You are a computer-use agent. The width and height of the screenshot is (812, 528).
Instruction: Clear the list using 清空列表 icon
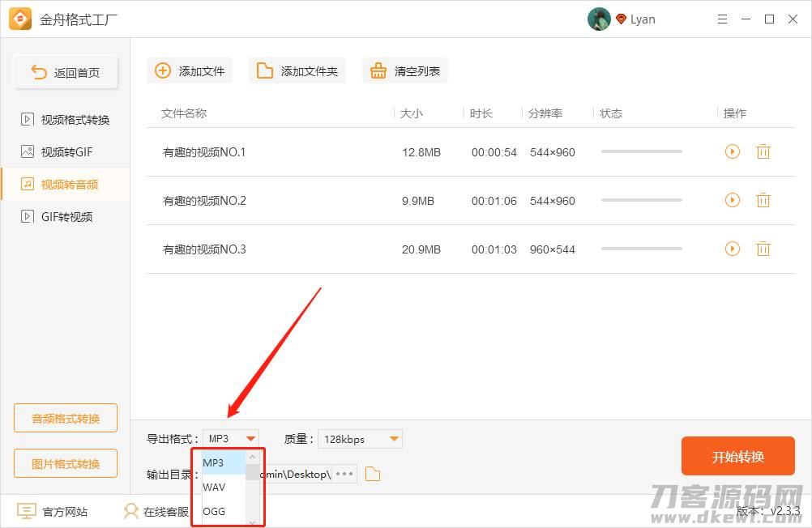378,70
